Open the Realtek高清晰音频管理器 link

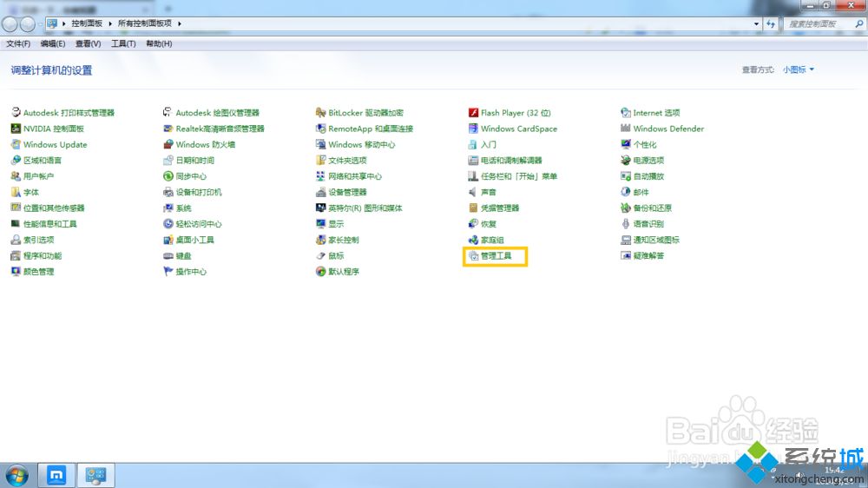(x=220, y=129)
